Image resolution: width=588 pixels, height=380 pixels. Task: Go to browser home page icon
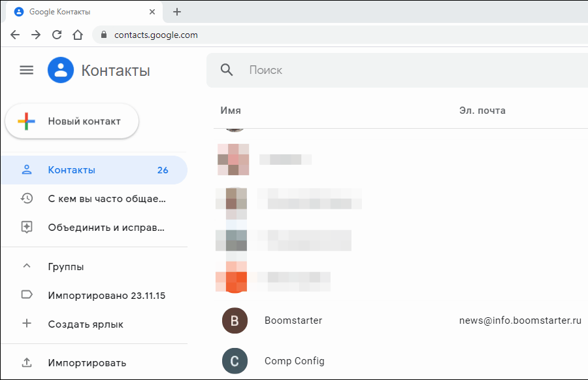click(x=78, y=35)
